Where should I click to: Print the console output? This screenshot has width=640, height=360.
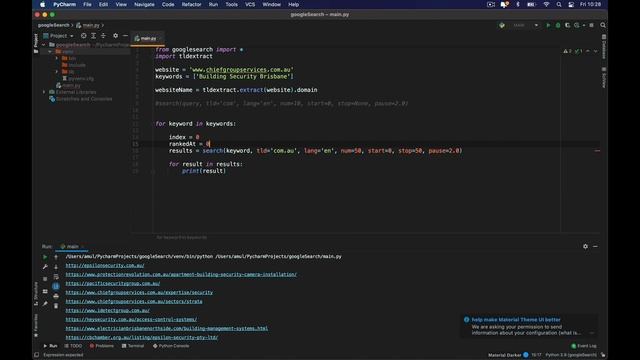56,296
